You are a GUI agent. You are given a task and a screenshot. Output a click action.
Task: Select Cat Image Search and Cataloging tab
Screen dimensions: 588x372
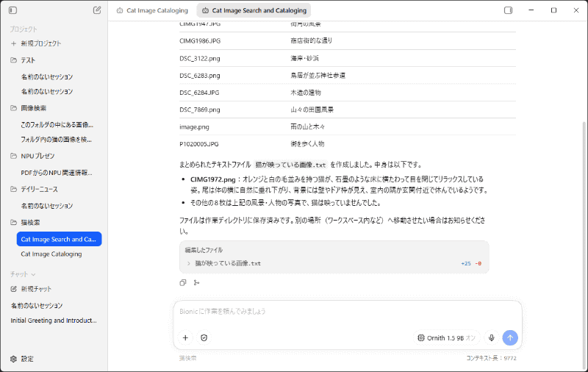254,10
